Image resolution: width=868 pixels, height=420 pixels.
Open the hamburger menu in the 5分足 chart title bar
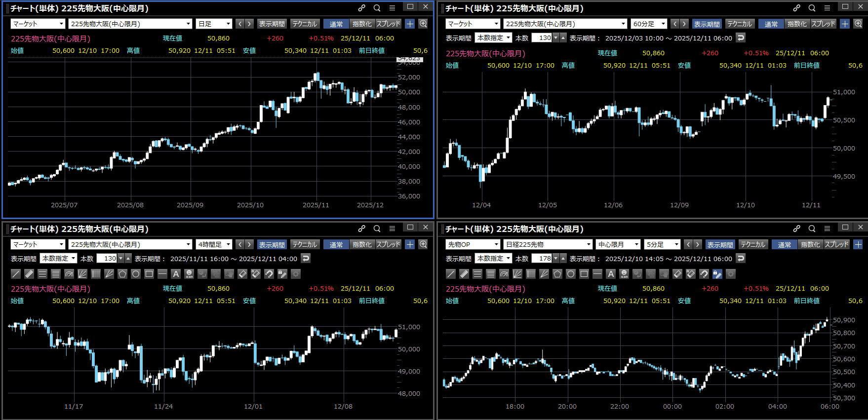point(827,229)
